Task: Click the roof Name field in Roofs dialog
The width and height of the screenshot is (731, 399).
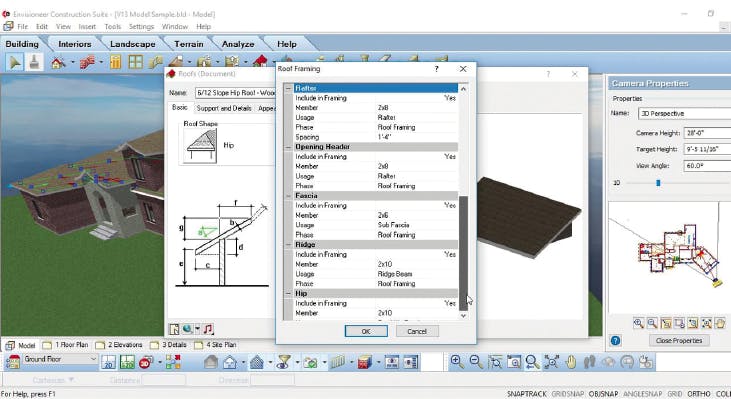Action: (235, 93)
